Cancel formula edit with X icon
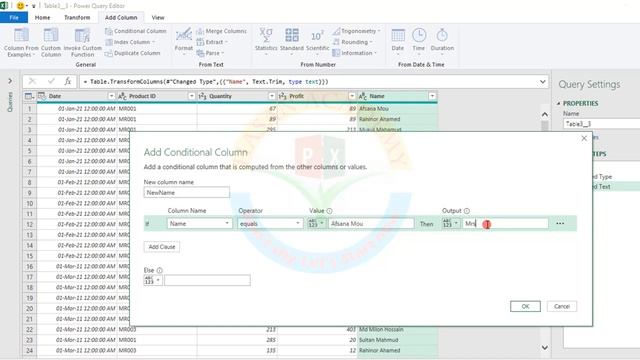The width and height of the screenshot is (640, 360). click(32, 81)
